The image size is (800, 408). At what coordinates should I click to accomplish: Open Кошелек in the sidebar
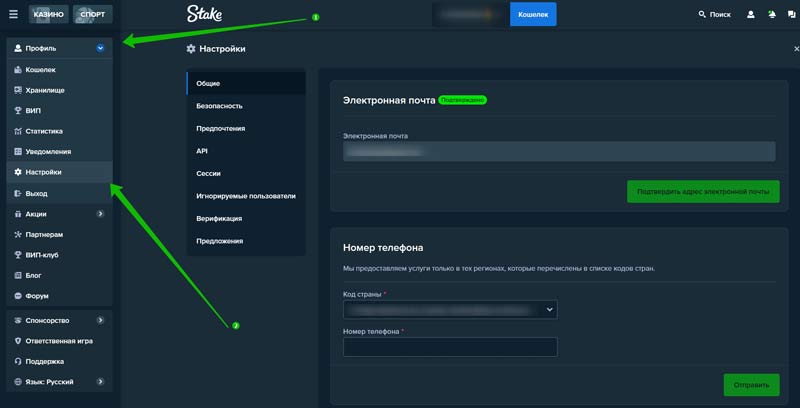point(40,69)
